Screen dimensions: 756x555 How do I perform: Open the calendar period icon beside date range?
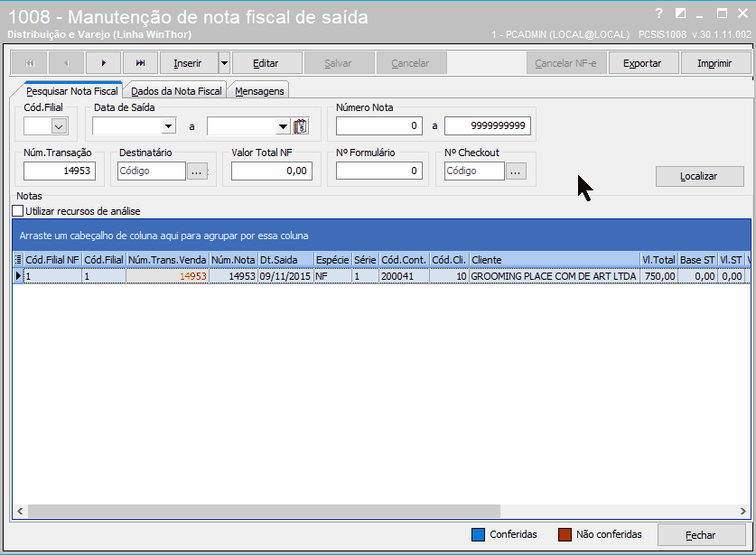tap(301, 126)
